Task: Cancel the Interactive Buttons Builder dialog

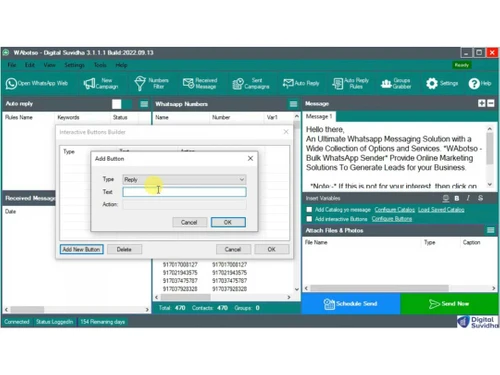Action: point(233,249)
